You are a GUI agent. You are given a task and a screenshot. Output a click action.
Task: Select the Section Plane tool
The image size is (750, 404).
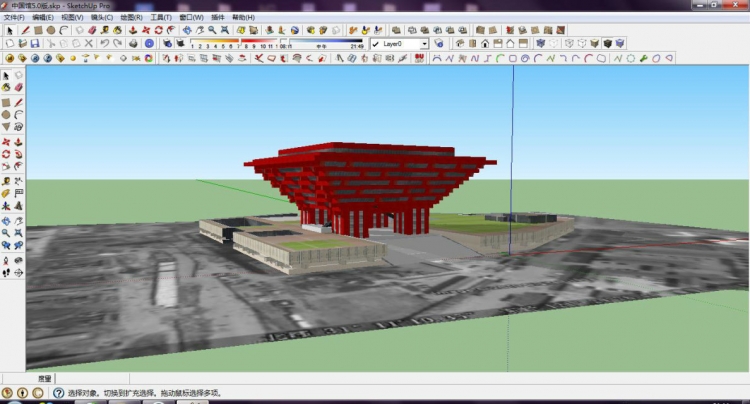(18, 273)
